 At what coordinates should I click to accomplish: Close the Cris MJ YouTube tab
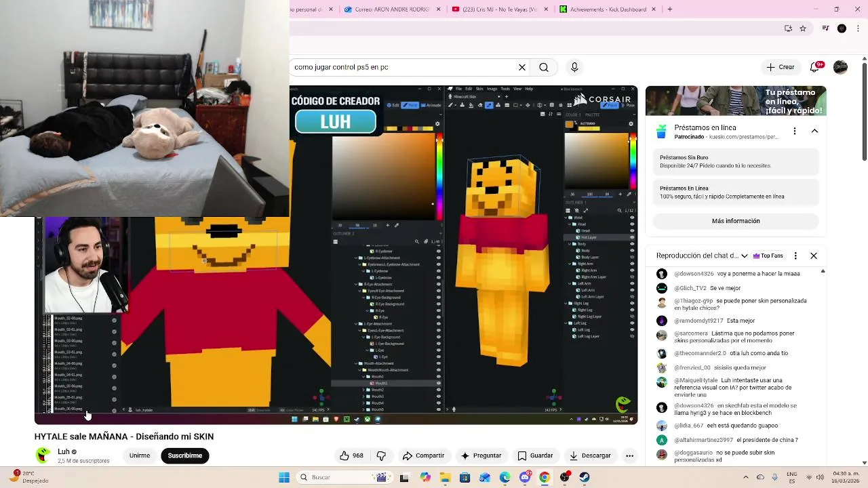(x=547, y=9)
